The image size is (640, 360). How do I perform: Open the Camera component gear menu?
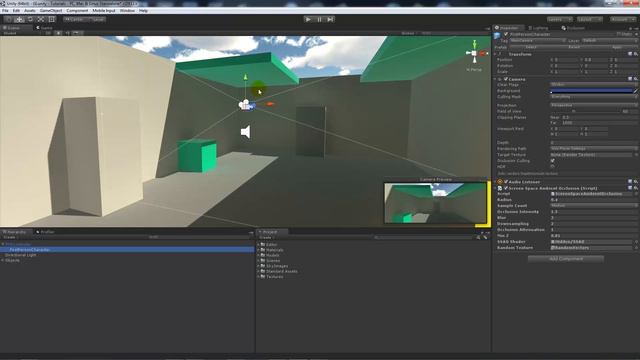coord(636,79)
